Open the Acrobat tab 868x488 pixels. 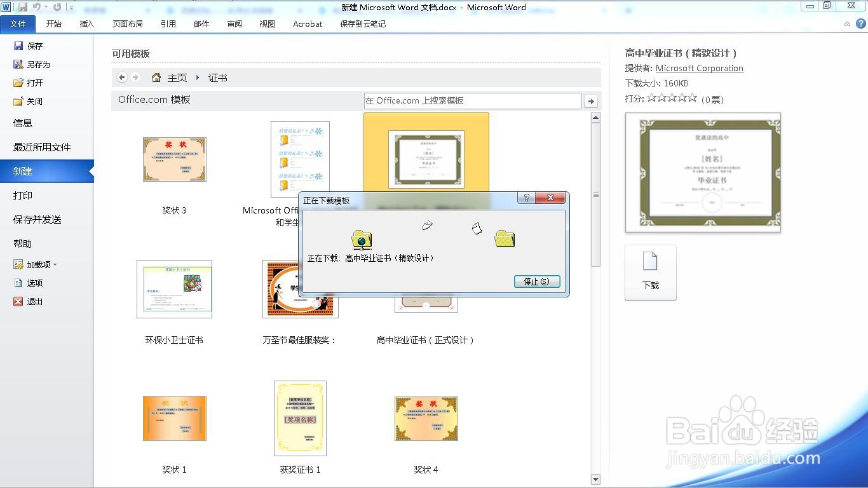tap(308, 24)
